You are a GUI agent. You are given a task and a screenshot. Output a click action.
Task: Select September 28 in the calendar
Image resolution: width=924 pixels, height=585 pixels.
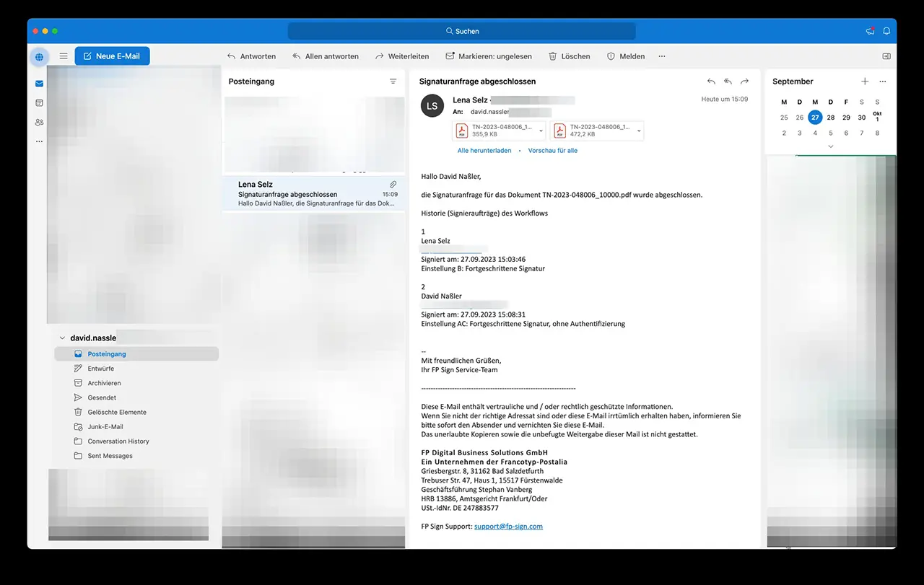coord(831,118)
